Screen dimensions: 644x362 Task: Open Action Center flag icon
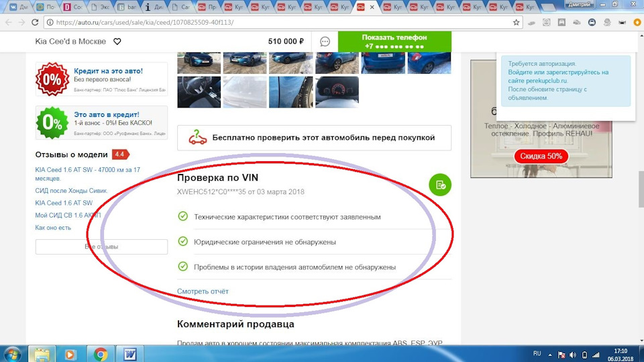(x=561, y=355)
